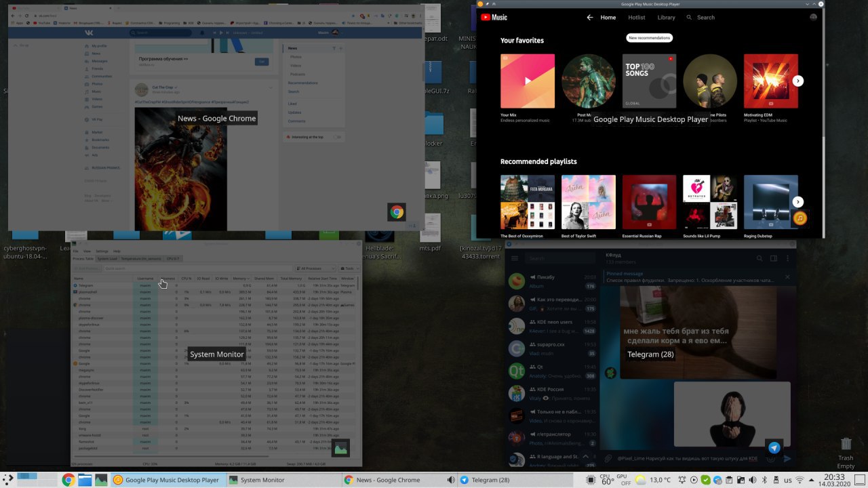Viewport: 868px width, 488px height.
Task: Click the attach paperclip in Telegram
Action: tap(608, 459)
